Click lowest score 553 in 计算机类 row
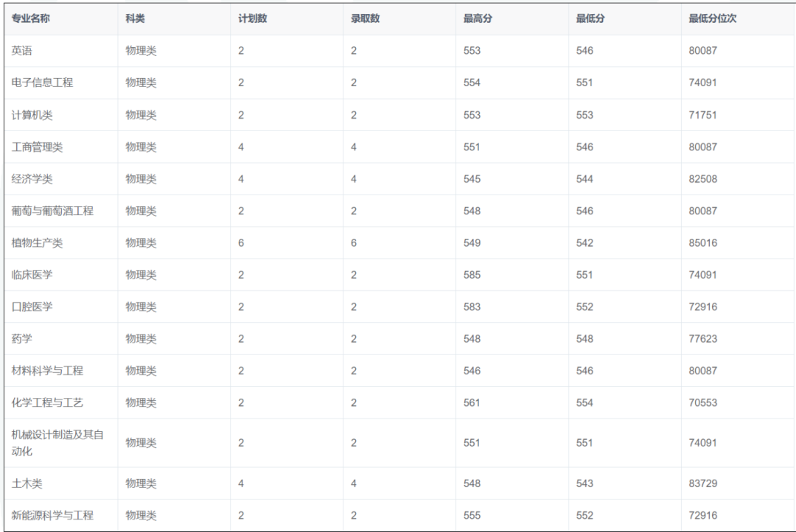This screenshot has height=532, width=796. click(x=584, y=115)
